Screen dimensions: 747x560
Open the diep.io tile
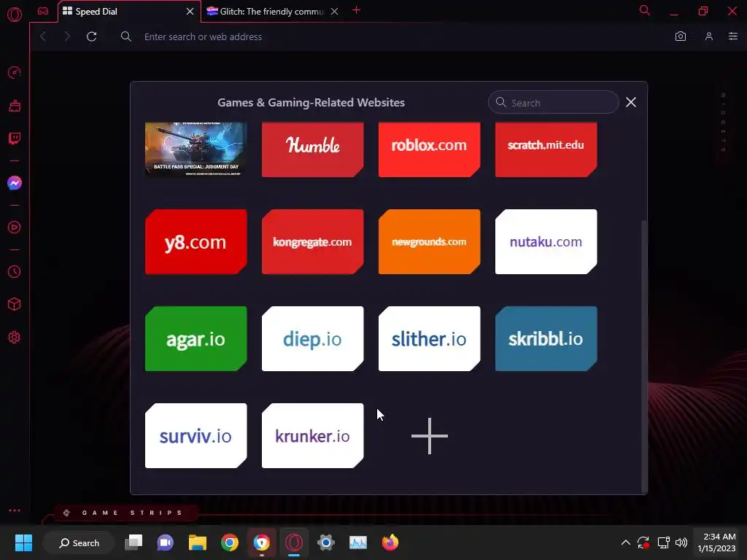tap(312, 338)
